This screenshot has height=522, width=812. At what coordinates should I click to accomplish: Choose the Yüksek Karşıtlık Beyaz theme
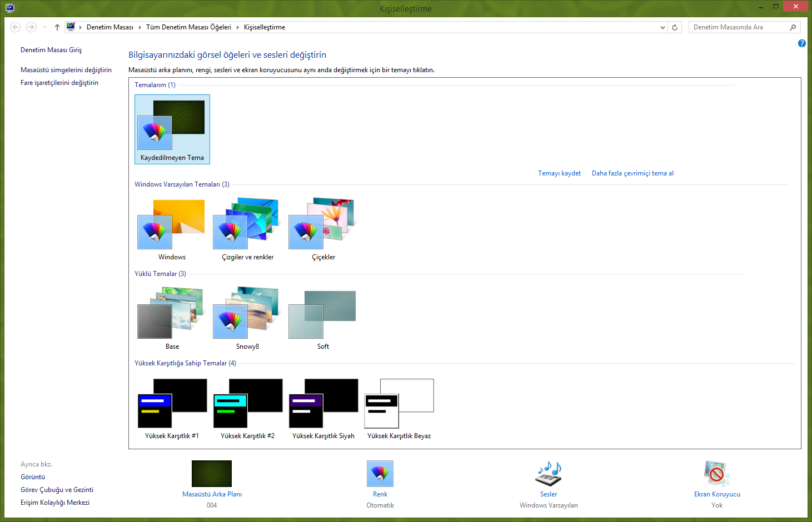tap(398, 405)
